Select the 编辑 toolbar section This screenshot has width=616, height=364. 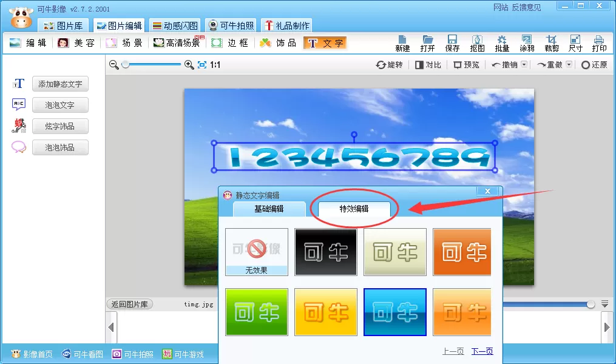point(28,43)
